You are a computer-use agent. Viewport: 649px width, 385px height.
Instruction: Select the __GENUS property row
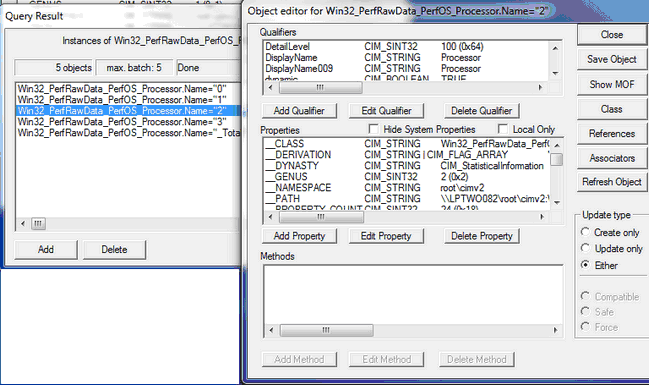[x=407, y=177]
